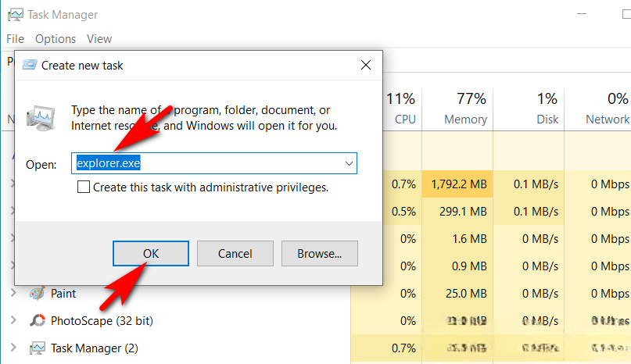Expand the PhotoScape (32 bit) process group

(13, 320)
